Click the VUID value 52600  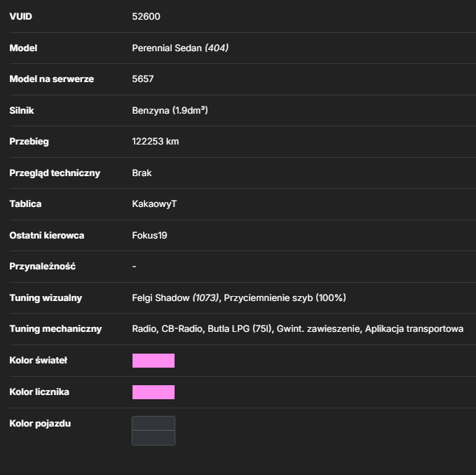click(146, 16)
